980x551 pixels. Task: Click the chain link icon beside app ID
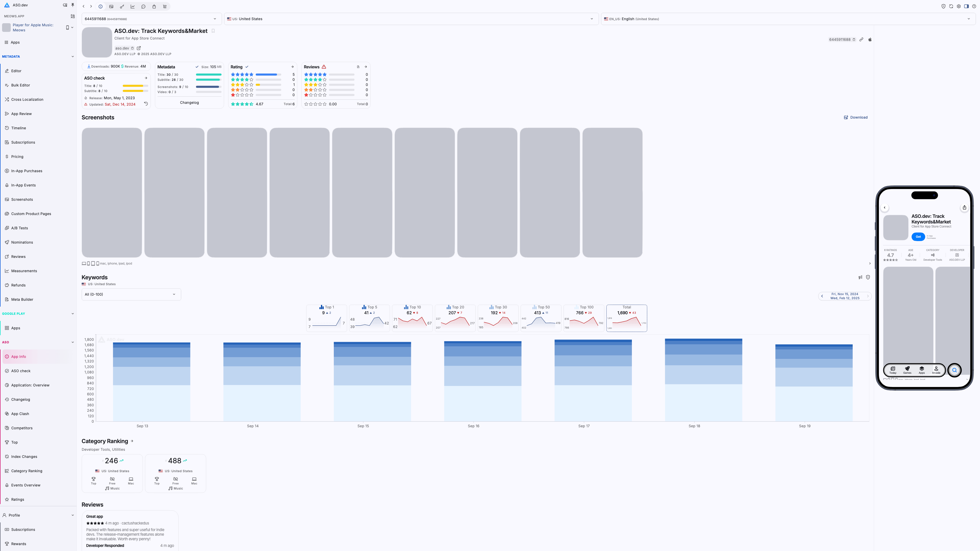click(x=861, y=40)
